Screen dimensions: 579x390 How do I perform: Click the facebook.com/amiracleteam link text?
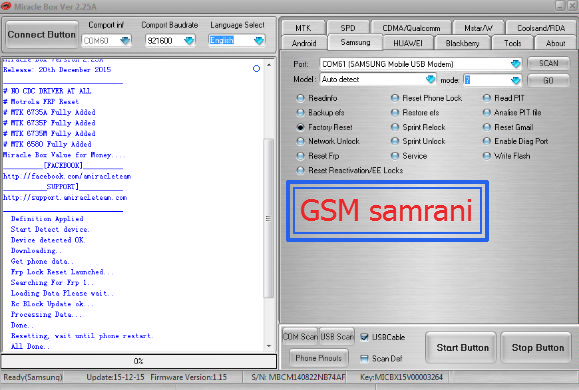click(66, 176)
